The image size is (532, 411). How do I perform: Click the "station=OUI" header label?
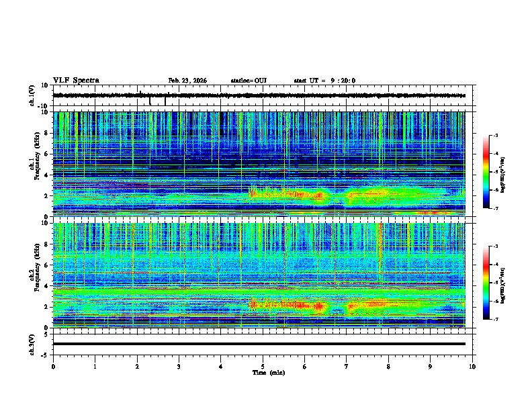point(249,81)
